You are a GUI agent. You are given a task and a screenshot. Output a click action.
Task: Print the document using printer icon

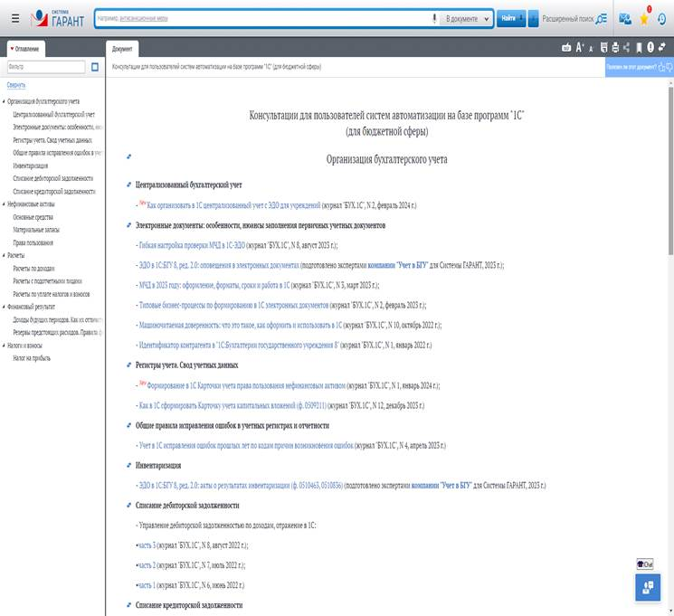pyautogui.click(x=615, y=48)
